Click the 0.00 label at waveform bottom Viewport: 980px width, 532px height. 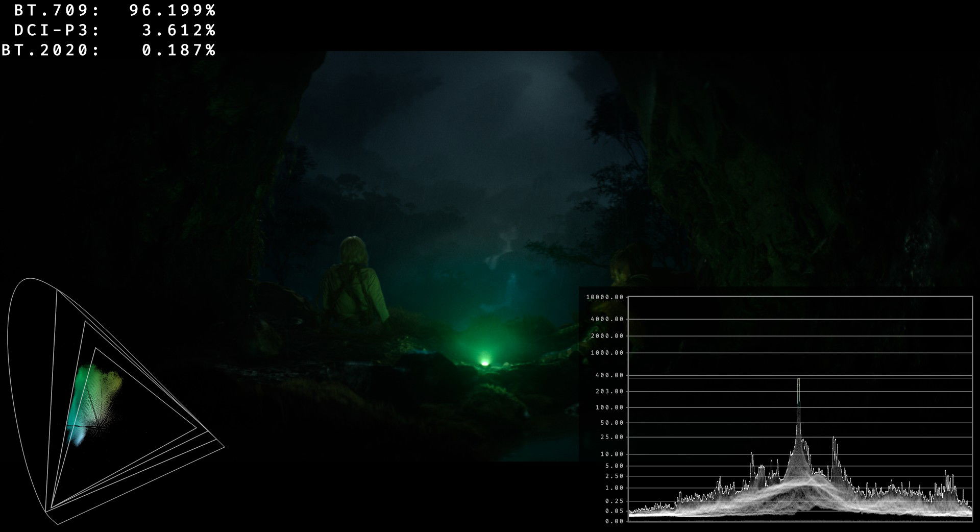pos(614,521)
